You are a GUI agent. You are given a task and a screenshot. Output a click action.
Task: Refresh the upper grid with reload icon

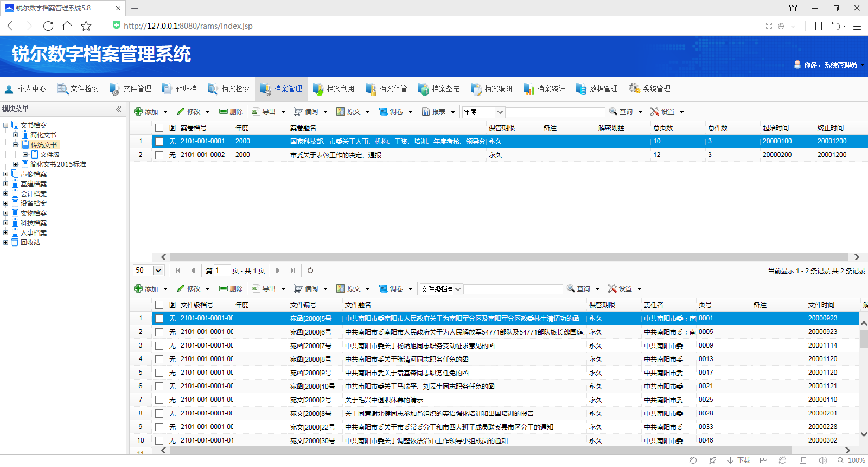[x=310, y=270]
